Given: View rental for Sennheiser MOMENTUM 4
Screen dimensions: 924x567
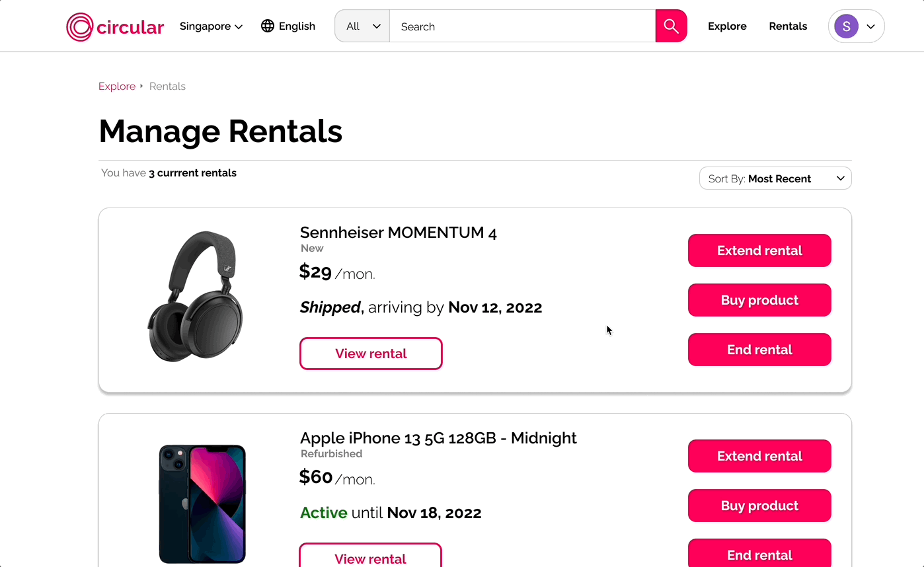Looking at the screenshot, I should [371, 354].
